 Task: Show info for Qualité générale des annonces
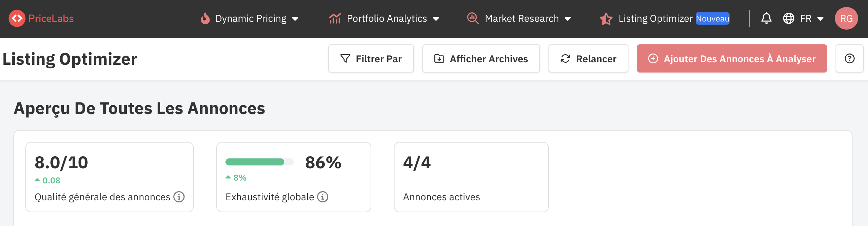click(179, 197)
